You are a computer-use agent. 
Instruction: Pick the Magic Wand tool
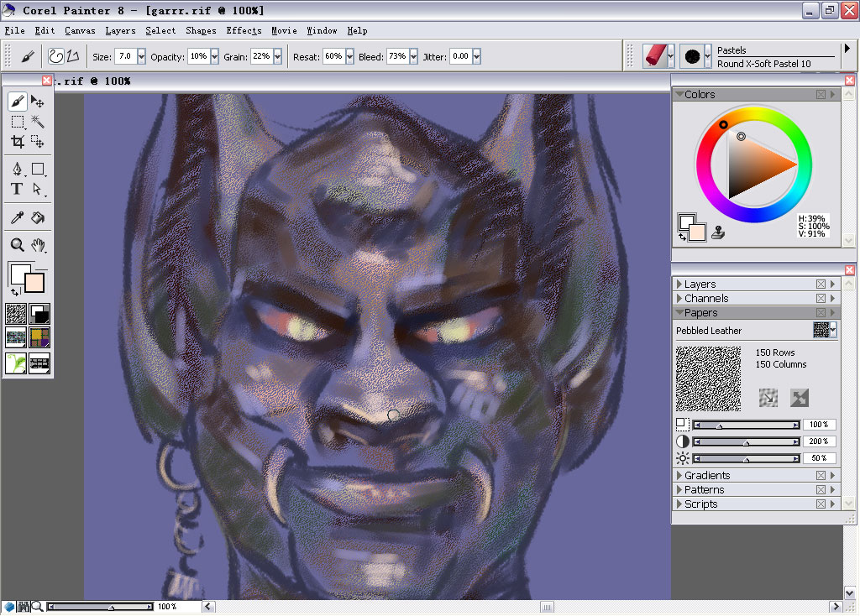[37, 122]
